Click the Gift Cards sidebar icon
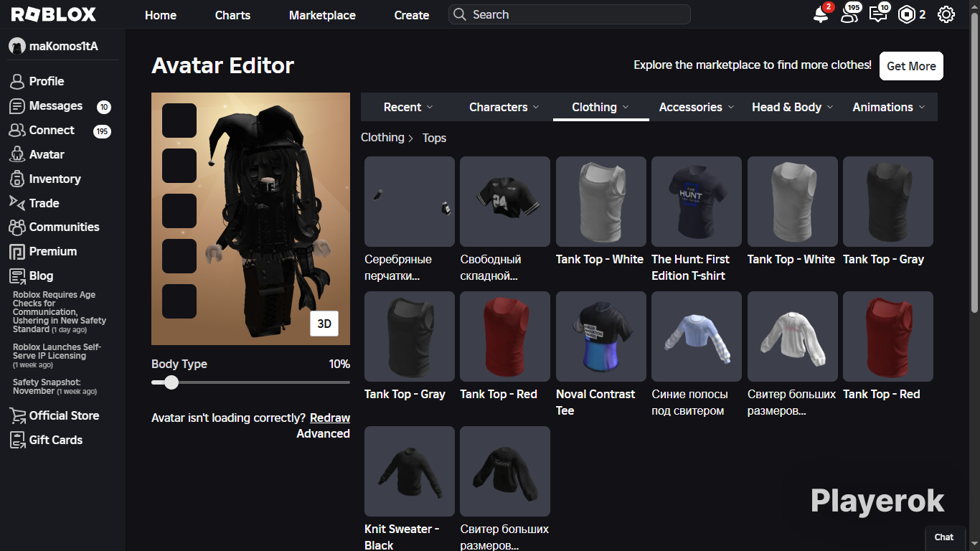Image resolution: width=980 pixels, height=551 pixels. pyautogui.click(x=17, y=440)
